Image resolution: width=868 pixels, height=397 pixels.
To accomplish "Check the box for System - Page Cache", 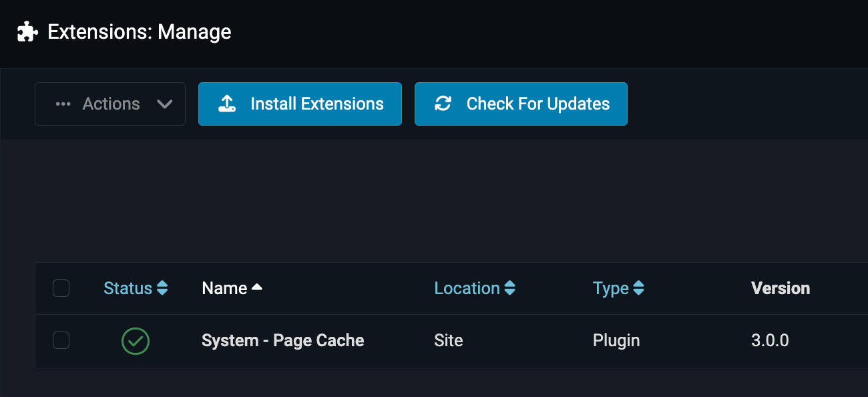I will [x=61, y=341].
